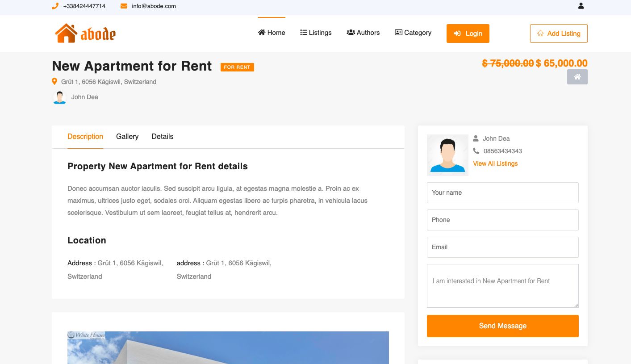Select the Description tab
This screenshot has height=364, width=631.
pos(85,137)
